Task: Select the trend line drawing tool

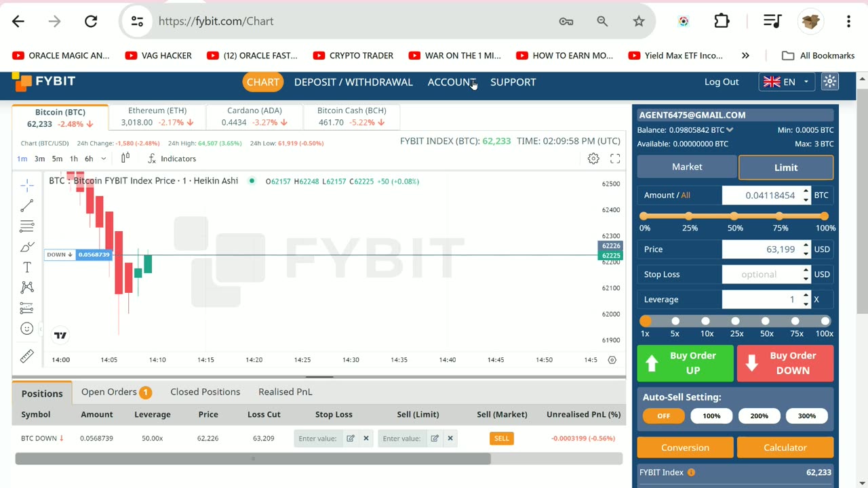Action: click(x=26, y=205)
